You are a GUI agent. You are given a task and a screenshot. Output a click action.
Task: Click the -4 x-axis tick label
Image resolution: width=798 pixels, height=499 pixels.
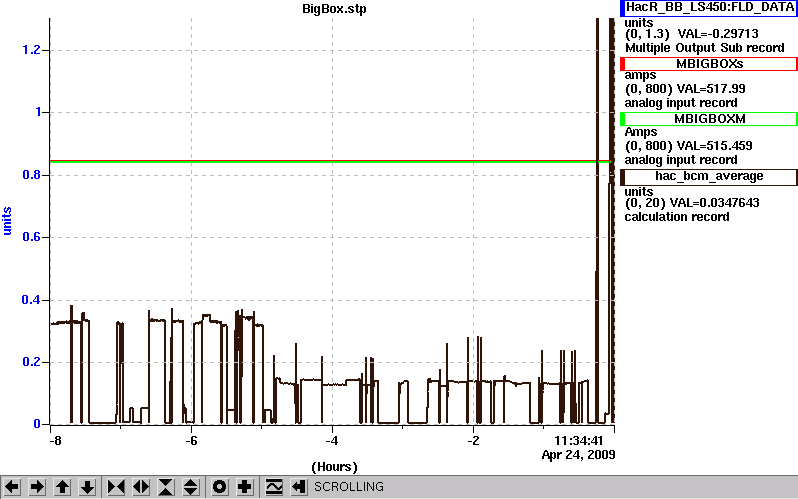click(x=331, y=440)
